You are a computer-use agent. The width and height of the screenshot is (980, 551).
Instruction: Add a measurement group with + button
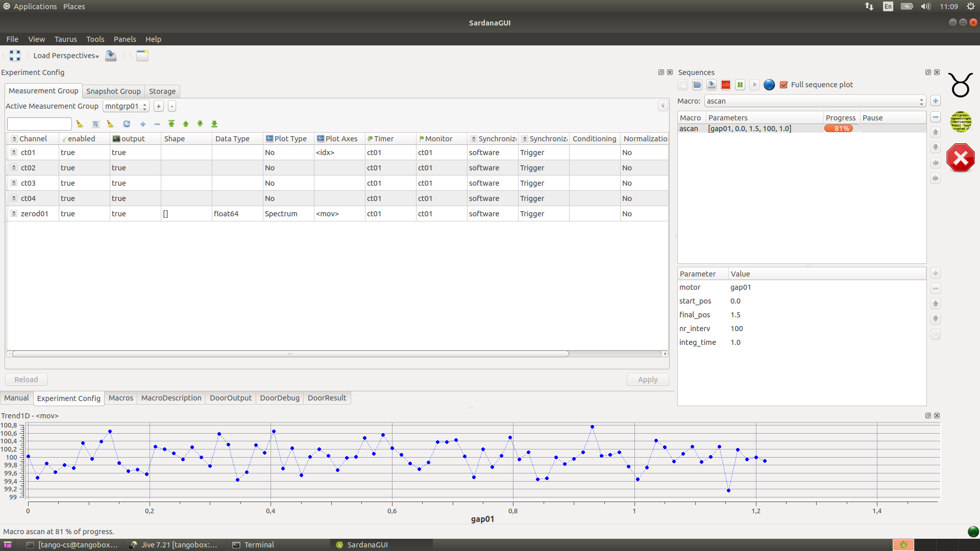(x=159, y=106)
